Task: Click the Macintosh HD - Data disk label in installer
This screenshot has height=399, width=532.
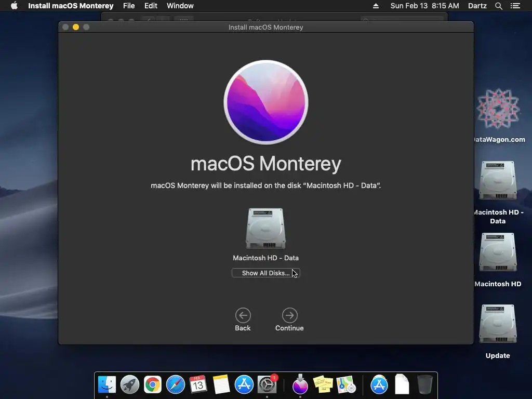Action: (265, 258)
